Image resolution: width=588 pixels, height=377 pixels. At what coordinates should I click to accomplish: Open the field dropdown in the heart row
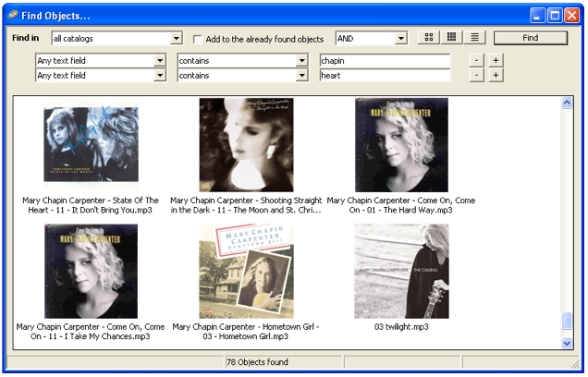[x=160, y=76]
